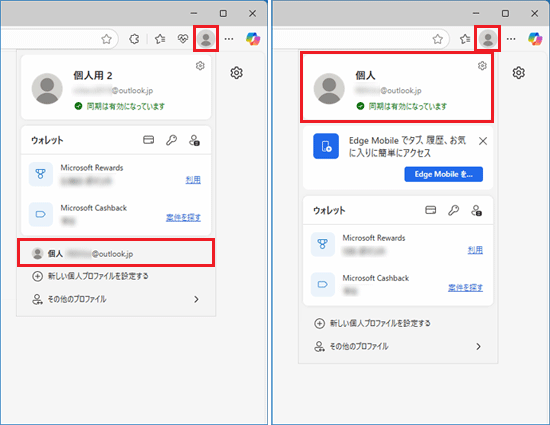Click 個人用 2 profile name

point(93,75)
